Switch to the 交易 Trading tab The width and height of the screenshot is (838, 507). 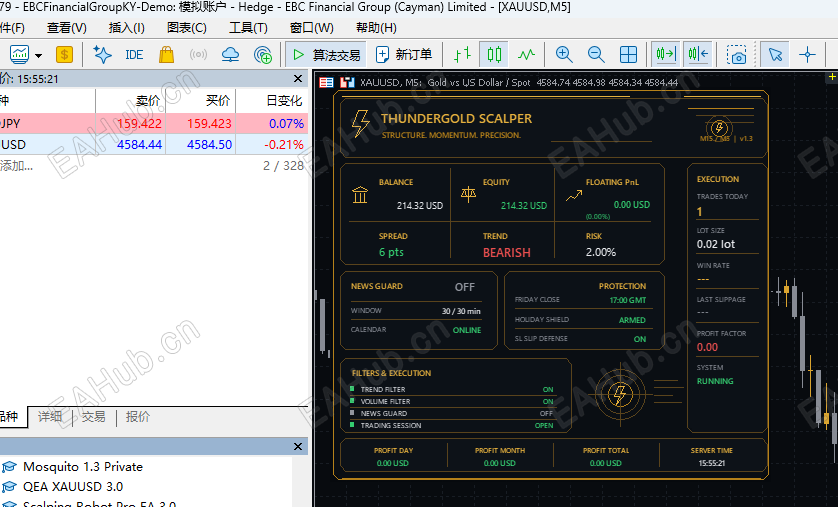click(94, 417)
